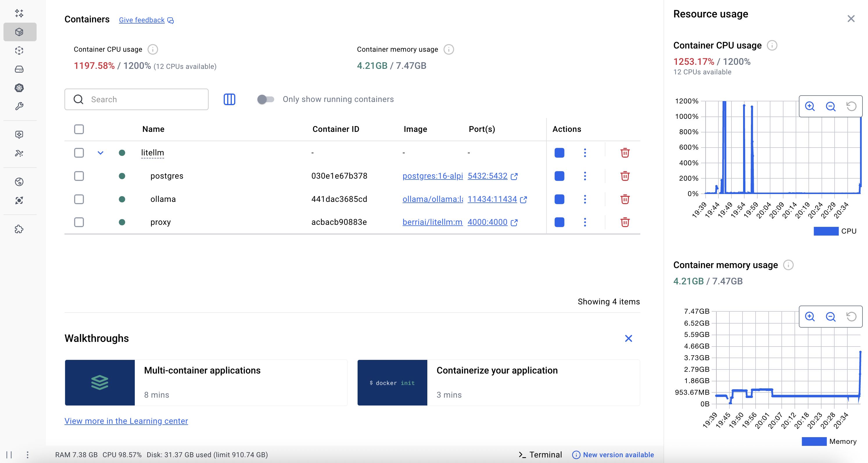
Task: Open the Kubernetes cluster view
Action: point(19,88)
